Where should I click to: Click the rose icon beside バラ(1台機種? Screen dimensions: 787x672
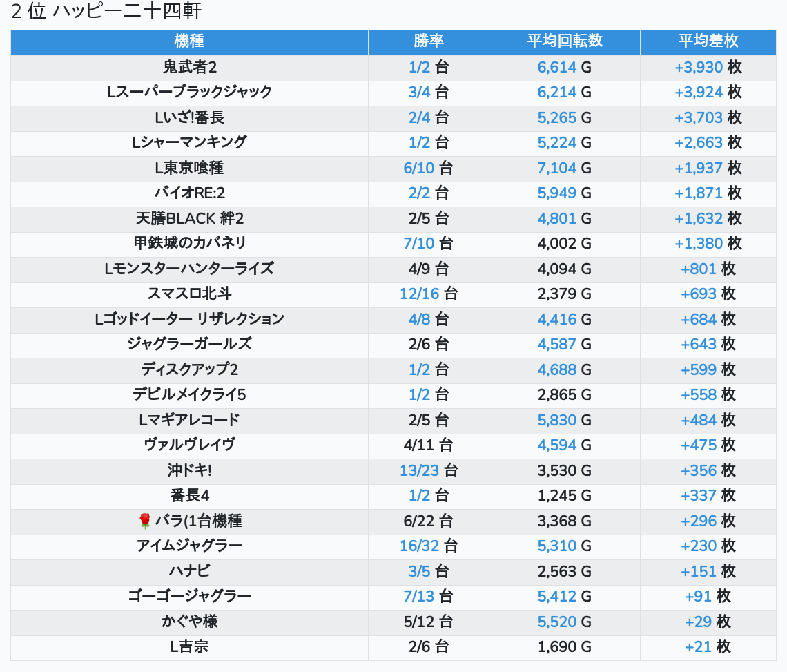(x=144, y=521)
